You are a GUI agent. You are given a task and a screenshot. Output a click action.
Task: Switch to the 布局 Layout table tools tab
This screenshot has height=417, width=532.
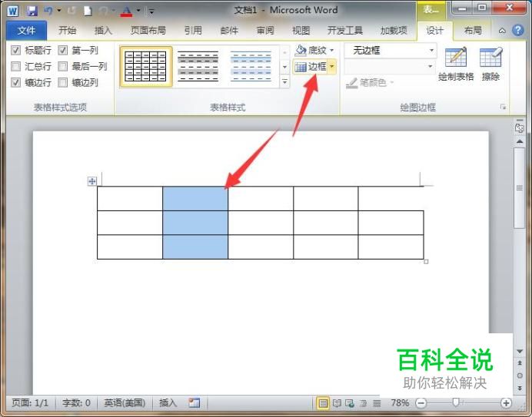click(x=473, y=31)
